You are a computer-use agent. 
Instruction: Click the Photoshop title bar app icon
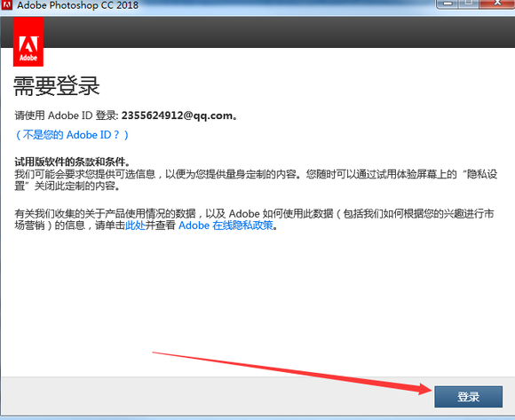pos(6,4)
